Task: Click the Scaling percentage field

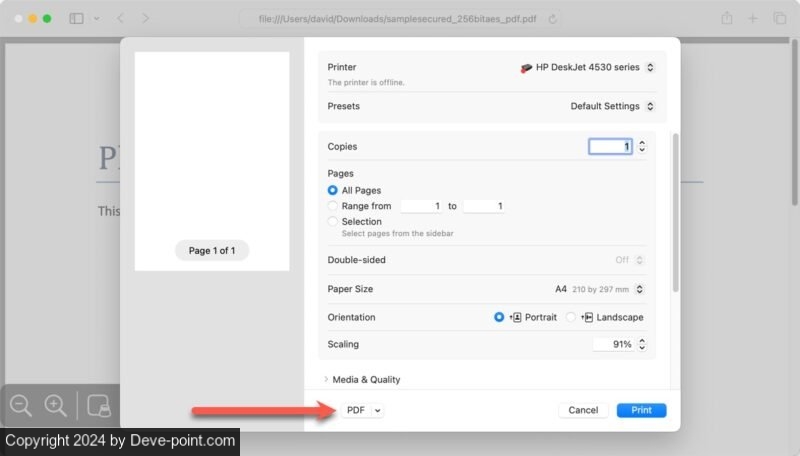Action: [613, 344]
